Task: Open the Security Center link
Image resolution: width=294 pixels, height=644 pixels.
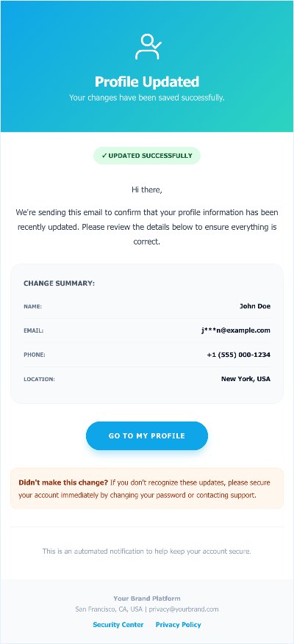Action: (118, 625)
